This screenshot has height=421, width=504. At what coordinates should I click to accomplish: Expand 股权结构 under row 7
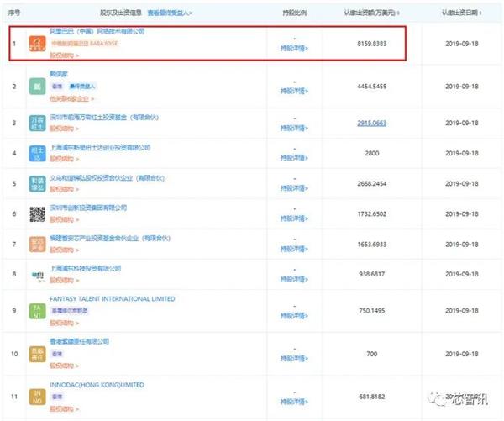pos(65,250)
